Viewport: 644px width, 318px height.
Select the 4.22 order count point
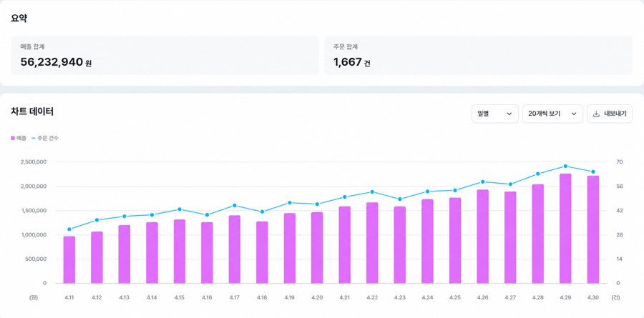[372, 192]
